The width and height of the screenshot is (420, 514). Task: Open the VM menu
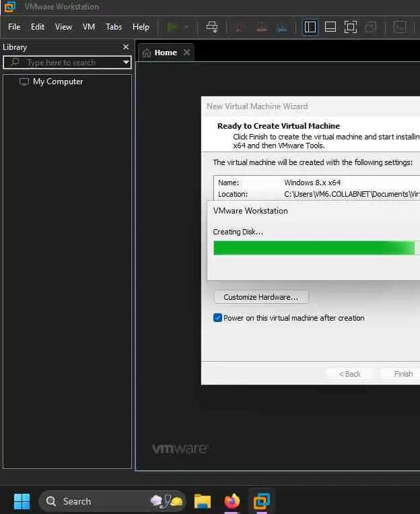click(89, 27)
